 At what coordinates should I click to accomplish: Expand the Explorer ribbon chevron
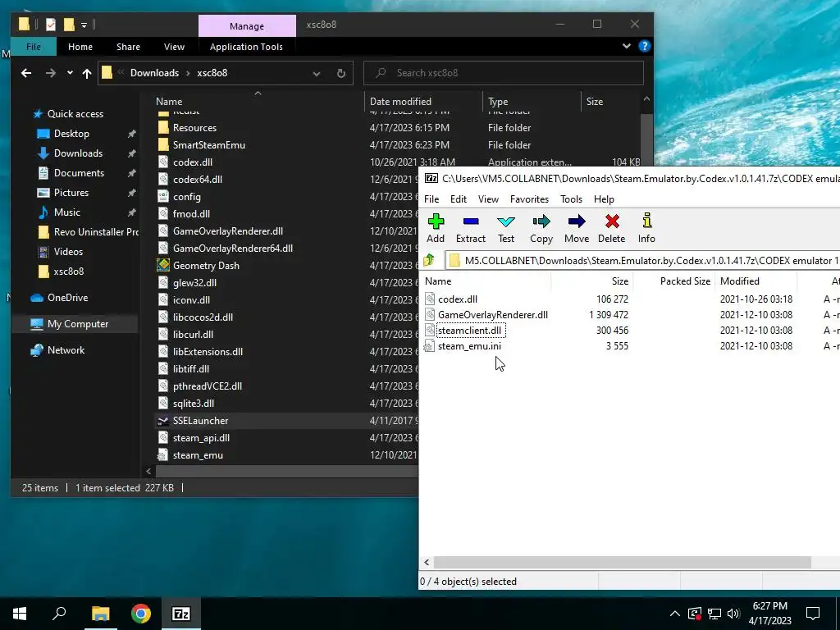[x=626, y=47]
